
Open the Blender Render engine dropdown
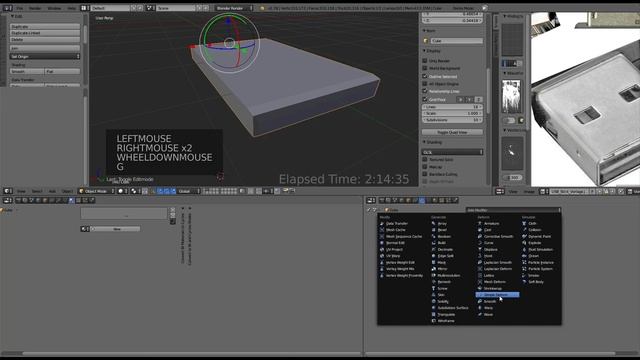click(233, 8)
